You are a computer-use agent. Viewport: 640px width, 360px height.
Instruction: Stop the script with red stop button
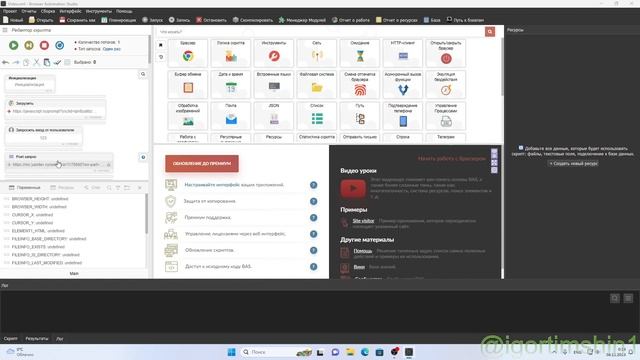[x=44, y=45]
